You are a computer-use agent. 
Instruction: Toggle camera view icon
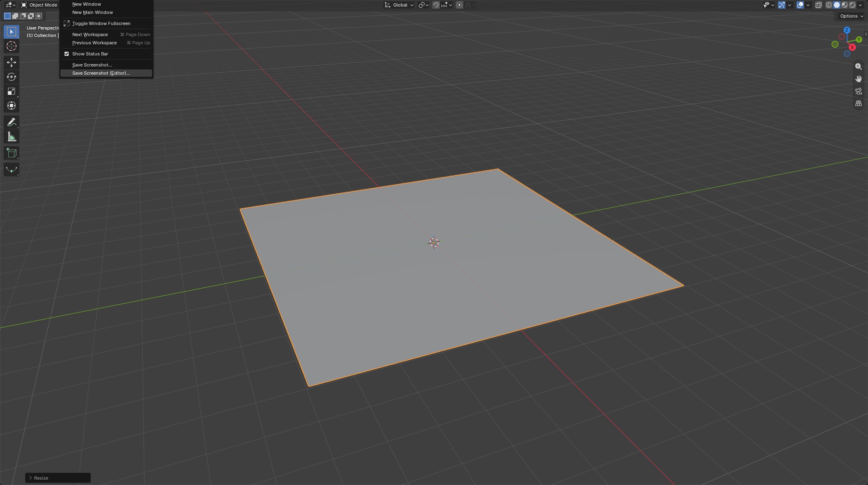[859, 91]
